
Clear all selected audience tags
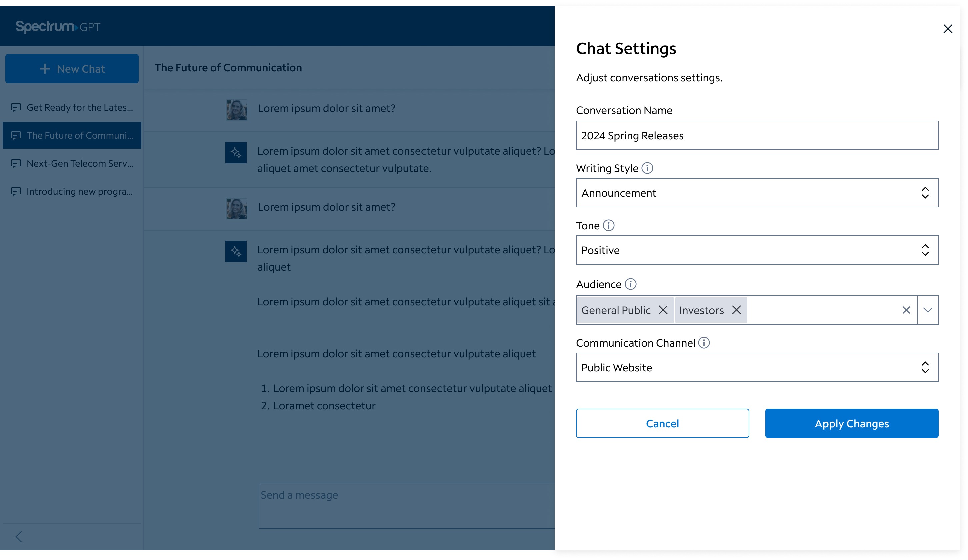pyautogui.click(x=906, y=310)
